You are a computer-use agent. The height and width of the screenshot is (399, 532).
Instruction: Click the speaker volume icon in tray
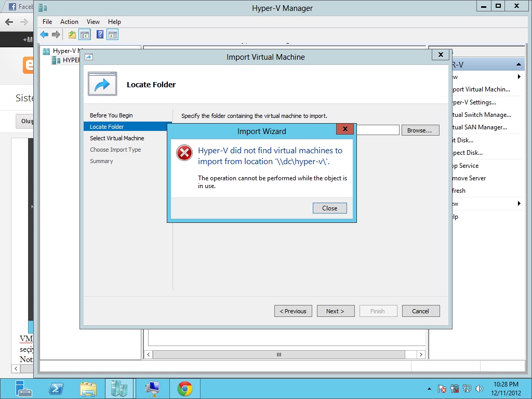click(479, 389)
